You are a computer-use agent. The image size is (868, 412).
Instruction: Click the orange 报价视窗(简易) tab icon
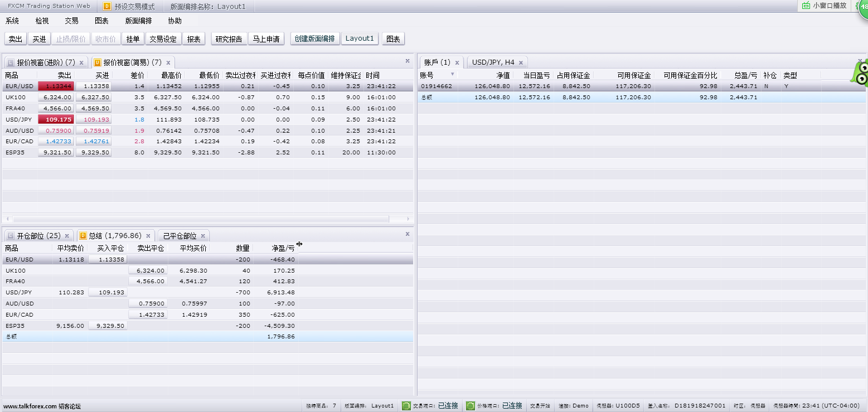(x=97, y=62)
